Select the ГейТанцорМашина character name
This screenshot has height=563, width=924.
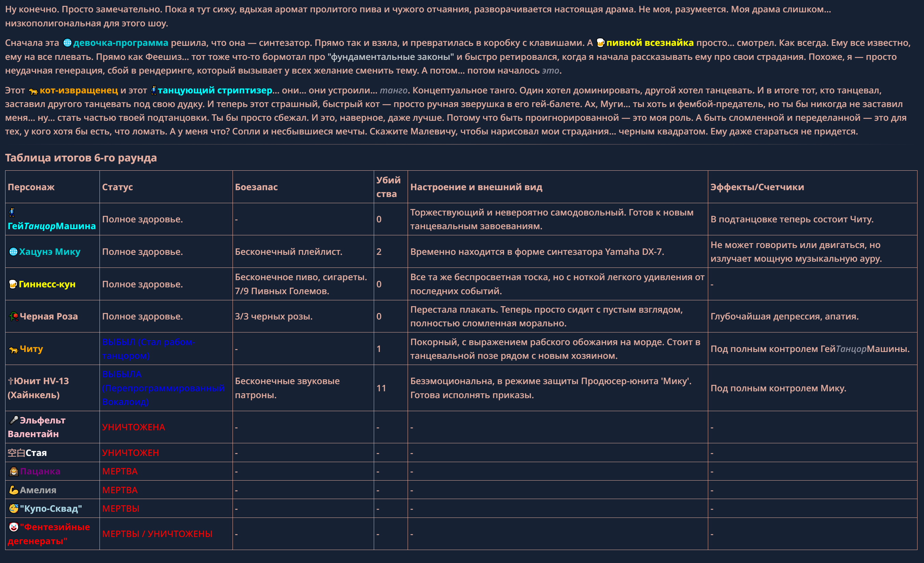[52, 226]
